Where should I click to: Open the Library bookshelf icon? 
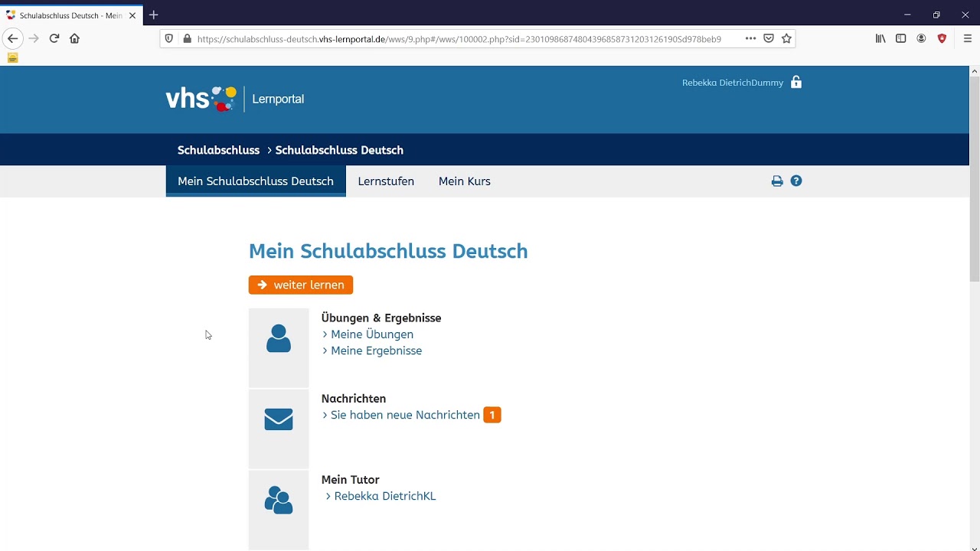[x=880, y=38]
